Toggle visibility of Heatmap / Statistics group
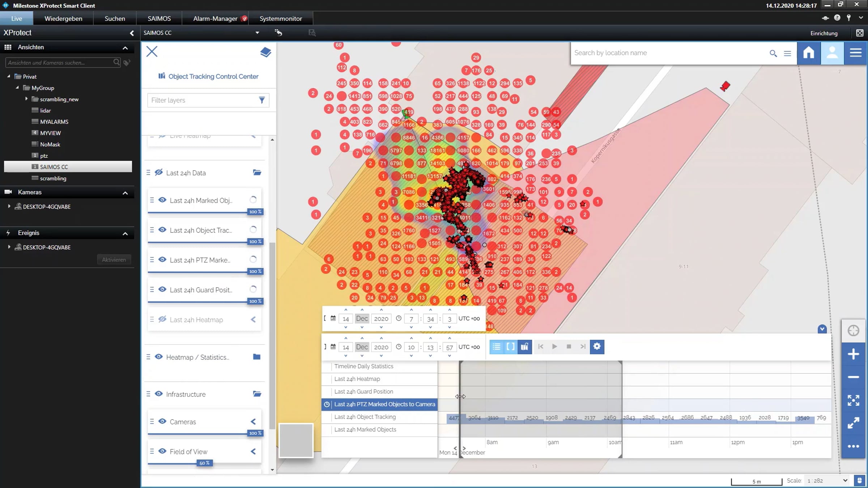Image resolution: width=868 pixels, height=488 pixels. pyautogui.click(x=159, y=357)
